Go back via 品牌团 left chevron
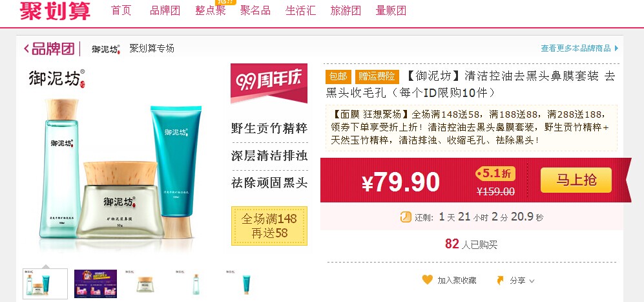 coord(26,49)
